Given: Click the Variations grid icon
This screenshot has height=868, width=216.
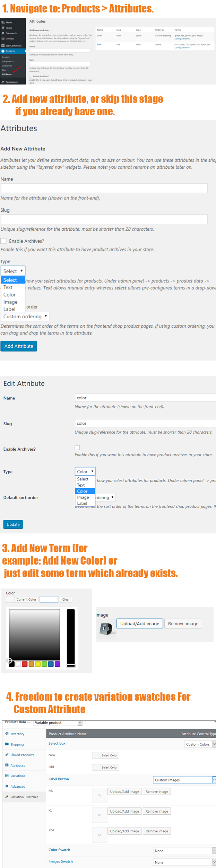Looking at the screenshot, I should (7, 776).
